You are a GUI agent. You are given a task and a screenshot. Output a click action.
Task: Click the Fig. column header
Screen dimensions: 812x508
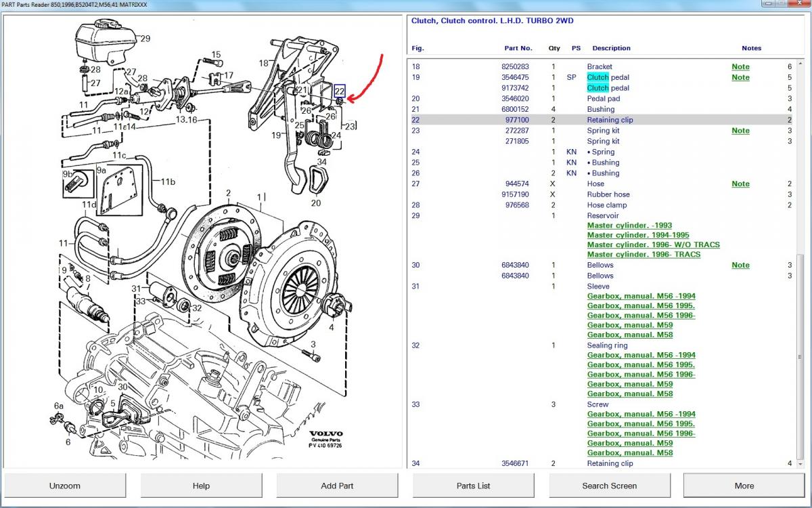click(418, 48)
